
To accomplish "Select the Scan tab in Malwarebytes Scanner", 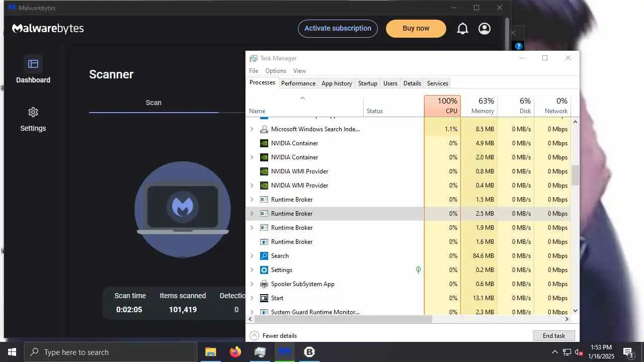I will pyautogui.click(x=153, y=103).
